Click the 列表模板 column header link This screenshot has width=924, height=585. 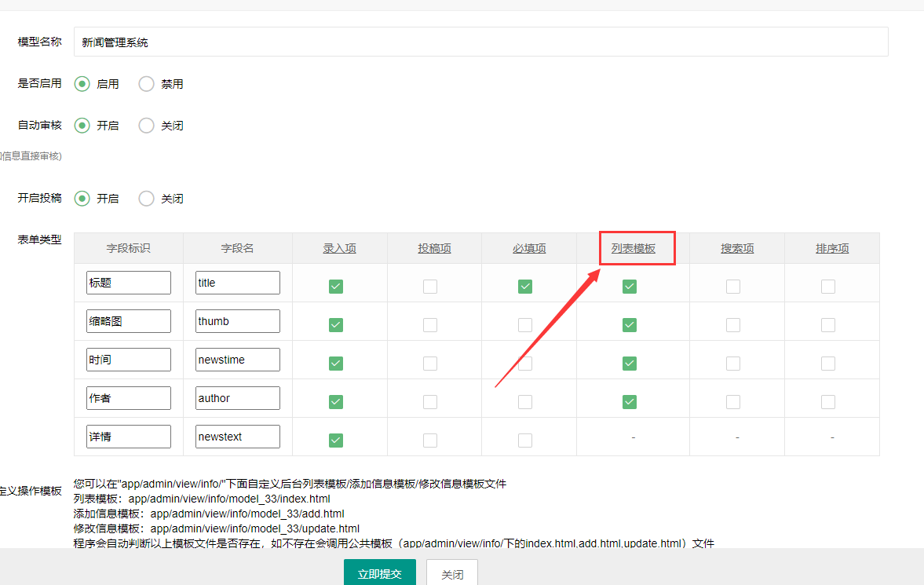coord(634,249)
